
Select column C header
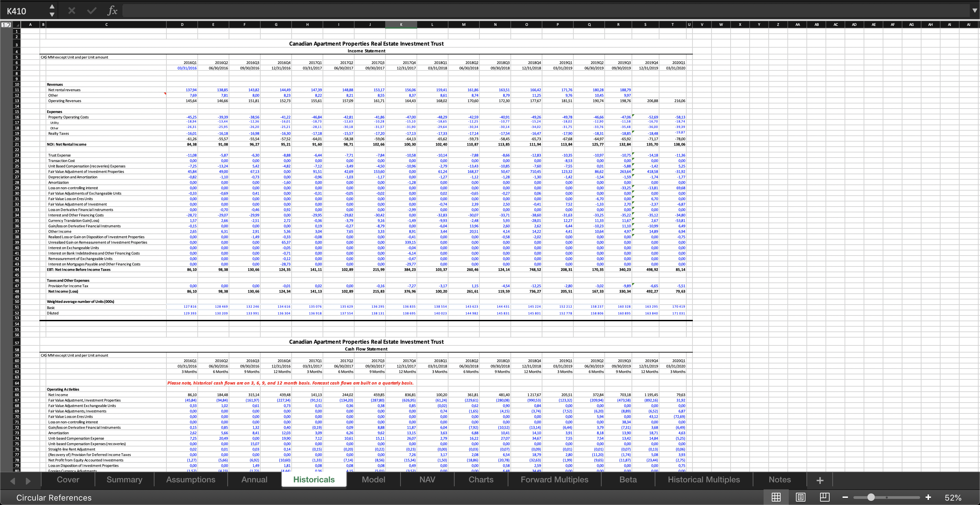(x=106, y=25)
